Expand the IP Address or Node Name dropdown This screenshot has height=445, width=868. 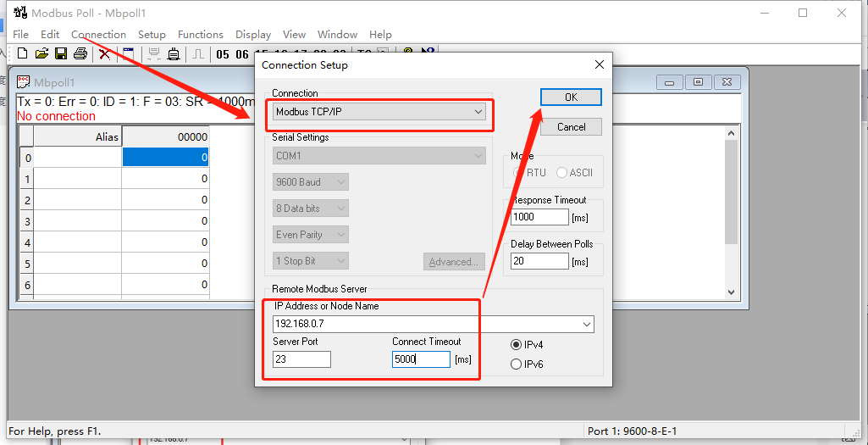pos(587,324)
